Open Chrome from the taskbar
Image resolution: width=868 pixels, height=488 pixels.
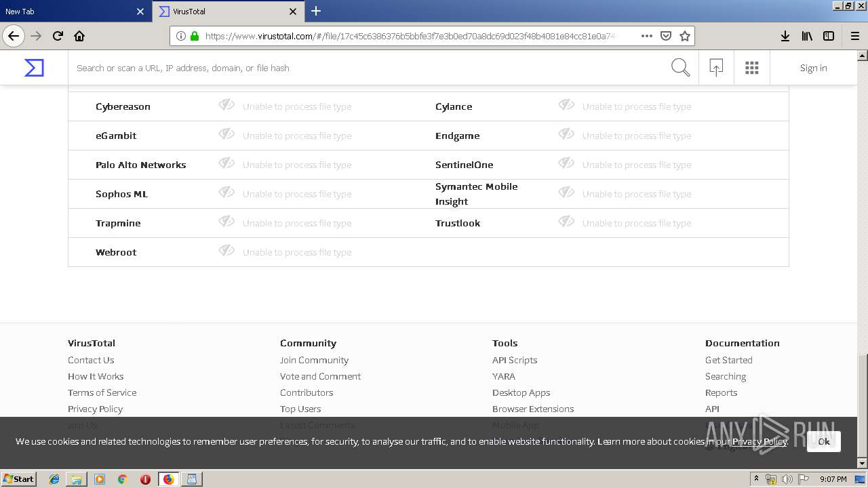coord(123,479)
